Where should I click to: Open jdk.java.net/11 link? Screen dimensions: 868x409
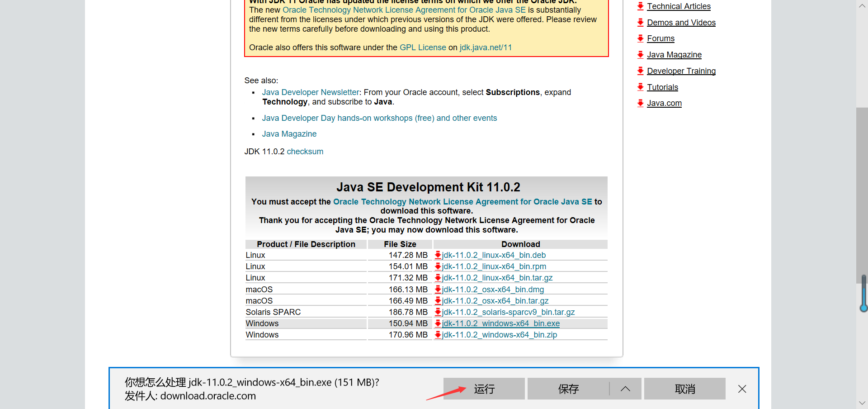(x=486, y=48)
